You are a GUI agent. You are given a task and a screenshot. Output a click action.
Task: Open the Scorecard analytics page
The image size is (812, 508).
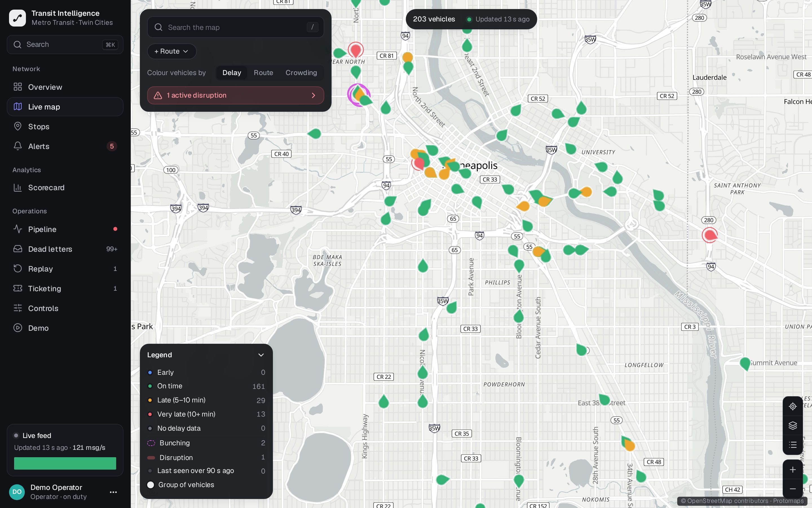65,187
